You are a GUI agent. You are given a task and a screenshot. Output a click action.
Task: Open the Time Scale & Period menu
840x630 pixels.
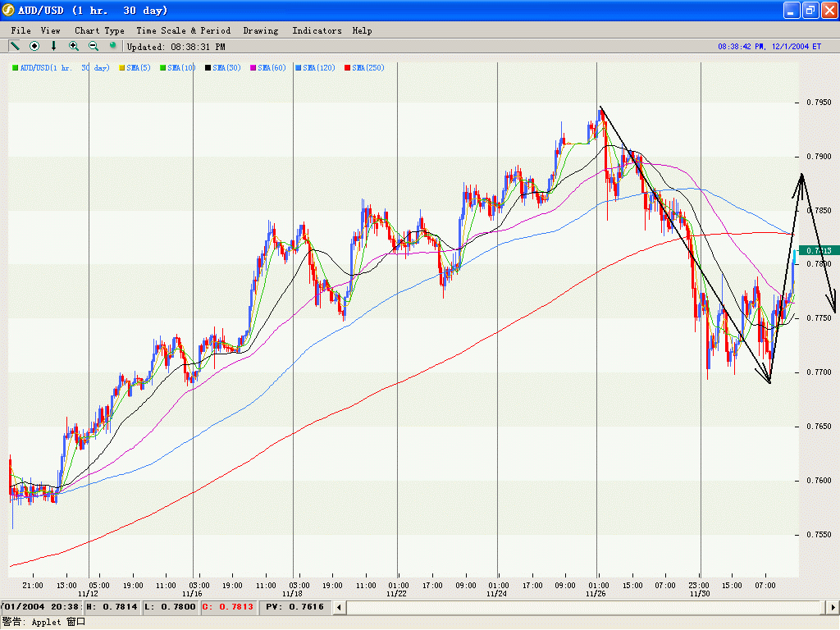coord(183,30)
